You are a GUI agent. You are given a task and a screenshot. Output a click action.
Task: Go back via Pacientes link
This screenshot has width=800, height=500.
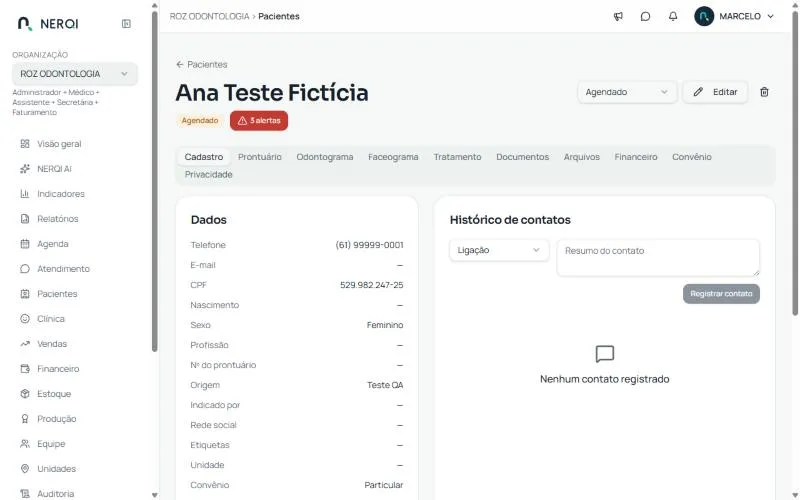point(202,65)
